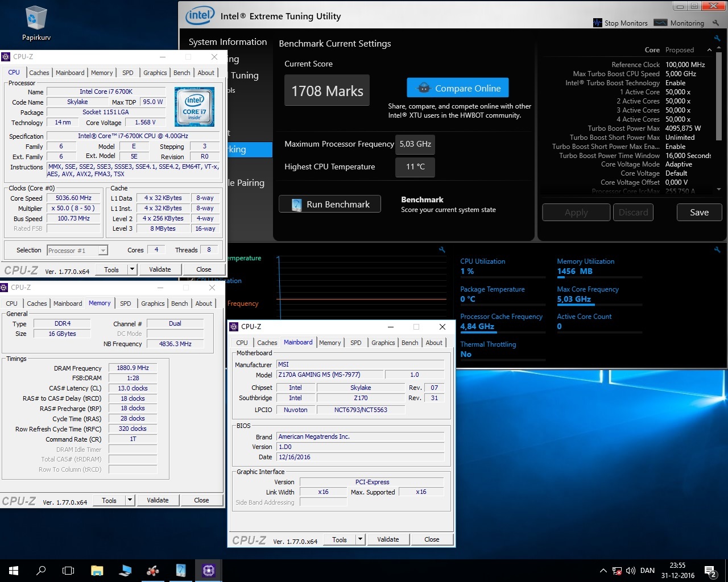Click the Save button in XTU

click(x=700, y=213)
